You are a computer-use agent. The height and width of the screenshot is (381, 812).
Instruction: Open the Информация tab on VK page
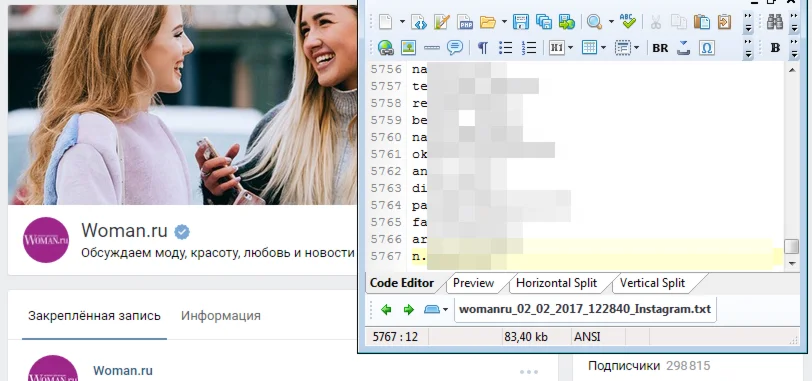coord(221,316)
